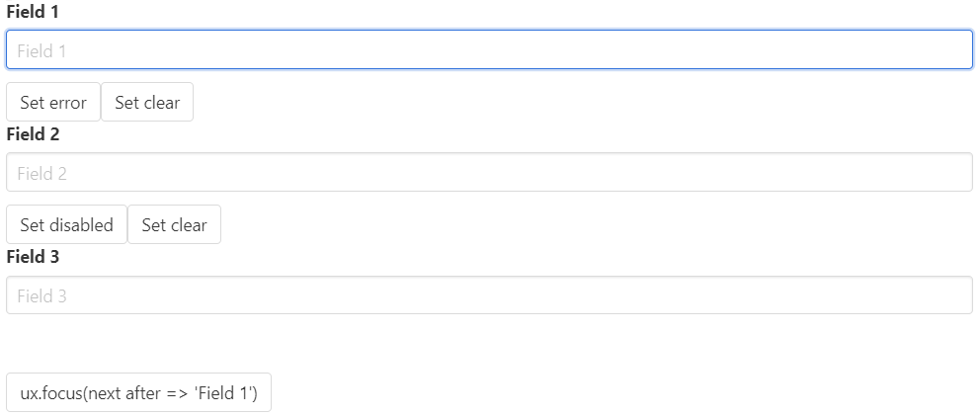The image size is (980, 417).
Task: Place cursor in the focused blue-outlined input
Action: click(489, 50)
